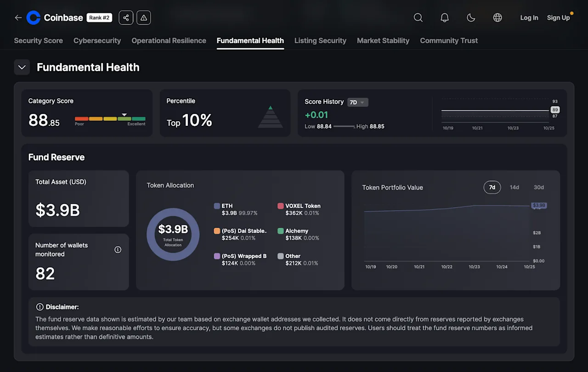
Task: Switch to Market Stability tab
Action: [x=383, y=40]
